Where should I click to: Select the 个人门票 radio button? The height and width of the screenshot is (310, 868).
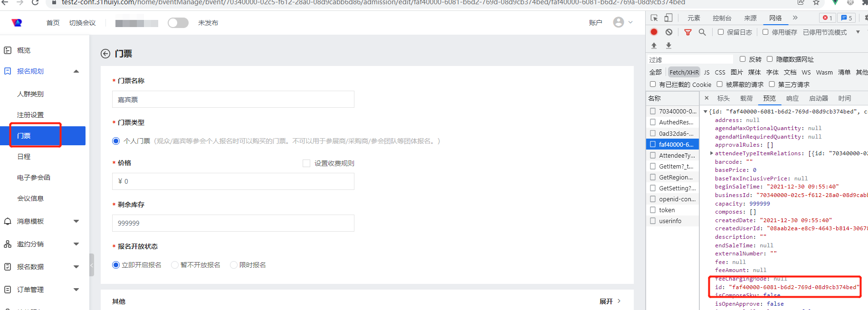[x=116, y=141]
